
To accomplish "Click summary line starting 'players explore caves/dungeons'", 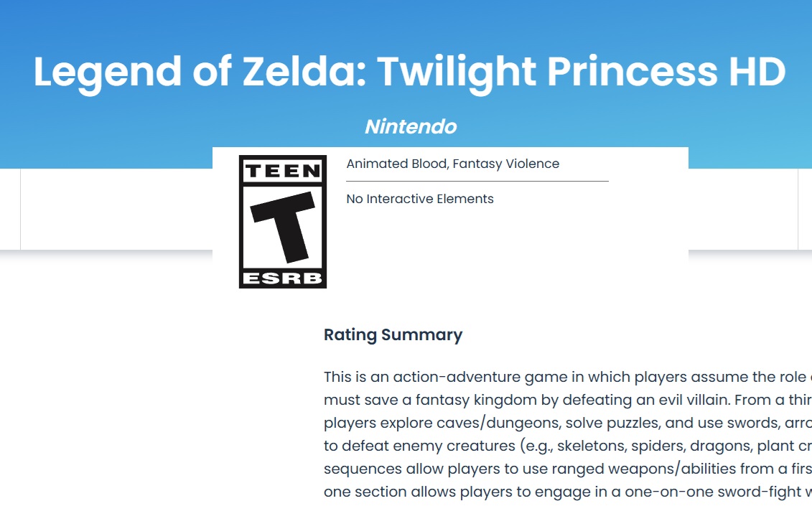I will click(568, 423).
